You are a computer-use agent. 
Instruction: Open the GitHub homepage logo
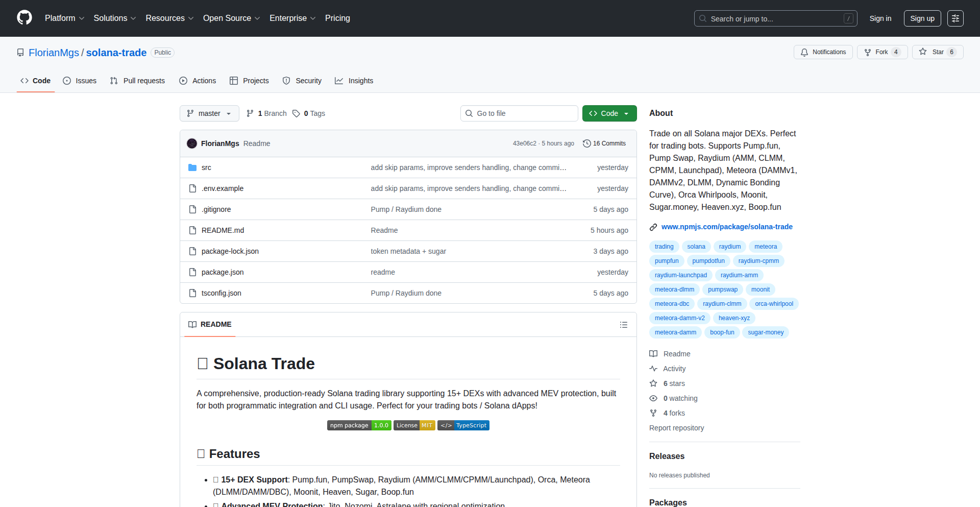24,18
